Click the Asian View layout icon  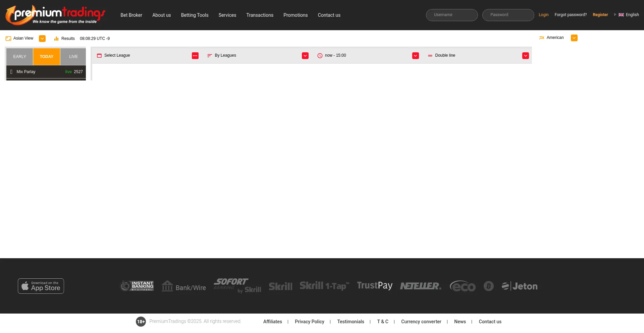point(8,38)
